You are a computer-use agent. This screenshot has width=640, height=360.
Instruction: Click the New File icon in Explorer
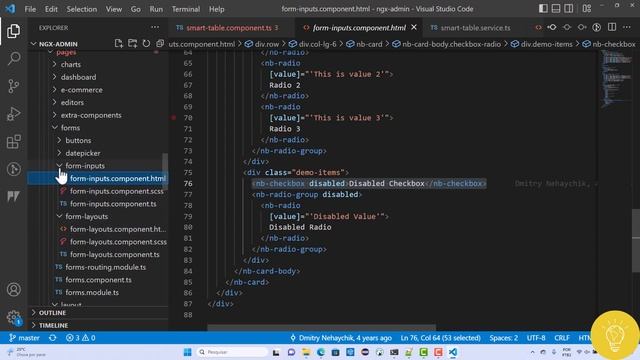[x=118, y=44]
